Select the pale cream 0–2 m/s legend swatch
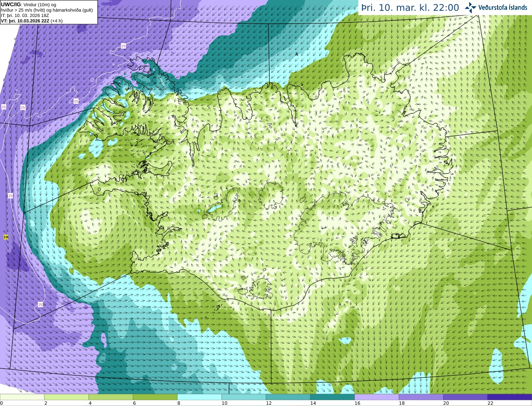Image resolution: width=532 pixels, height=406 pixels. [x=22, y=397]
